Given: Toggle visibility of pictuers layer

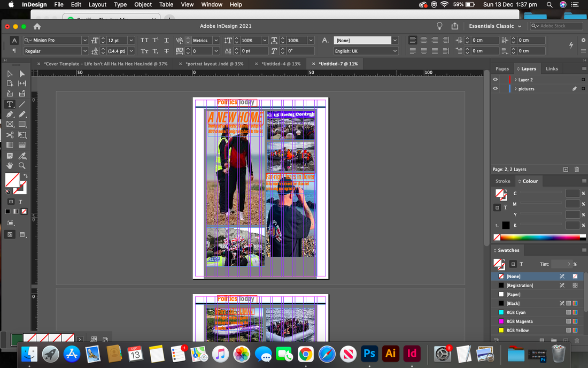Looking at the screenshot, I should click(x=496, y=89).
